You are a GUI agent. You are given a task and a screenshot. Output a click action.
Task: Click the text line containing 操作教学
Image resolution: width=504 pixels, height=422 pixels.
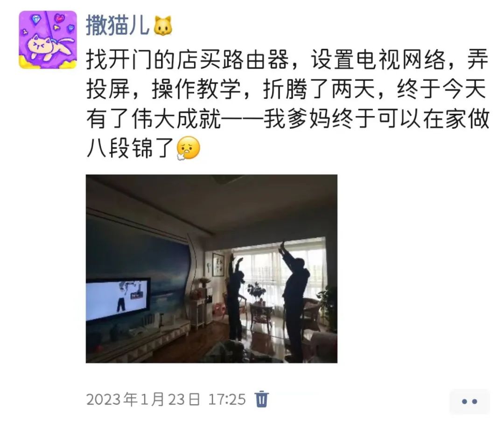pyautogui.click(x=287, y=89)
